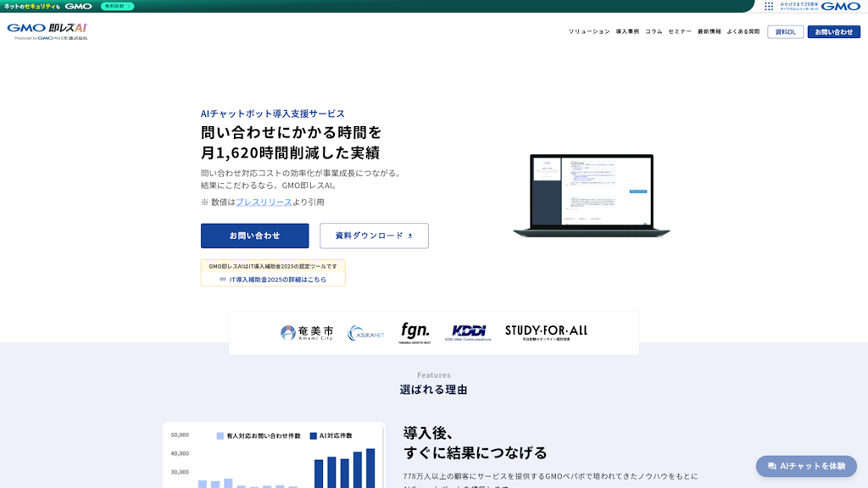Click the ASUKANET logo
868x488 pixels.
point(365,333)
